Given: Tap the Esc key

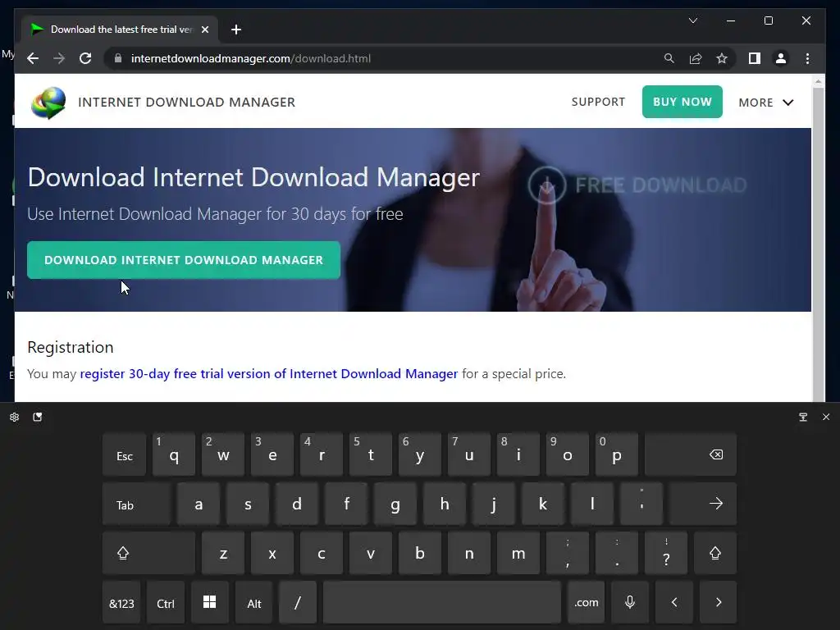Looking at the screenshot, I should pyautogui.click(x=125, y=455).
